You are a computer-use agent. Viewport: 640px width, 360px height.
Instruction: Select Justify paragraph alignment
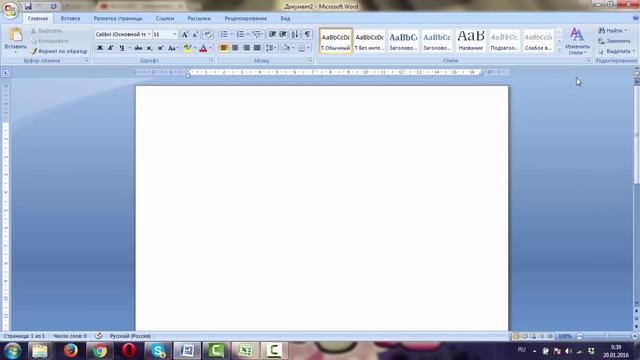tap(257, 48)
